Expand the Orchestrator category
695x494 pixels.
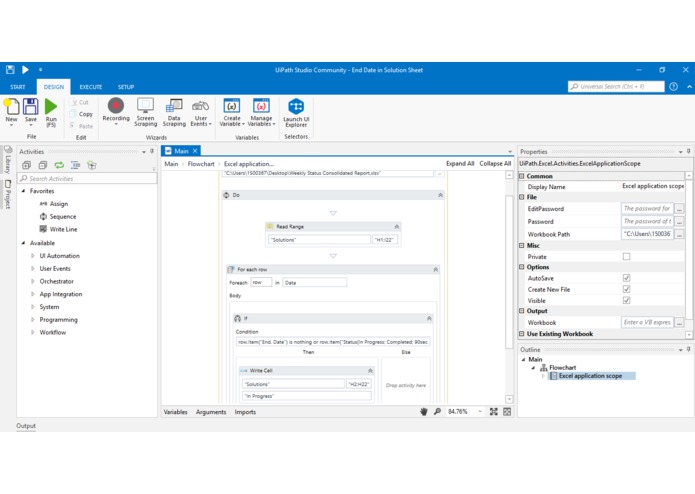tap(32, 281)
